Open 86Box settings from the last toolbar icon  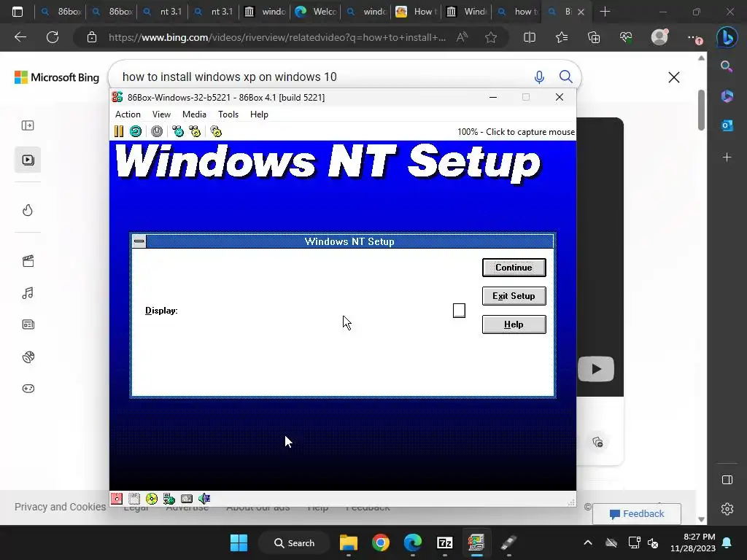pyautogui.click(x=216, y=131)
